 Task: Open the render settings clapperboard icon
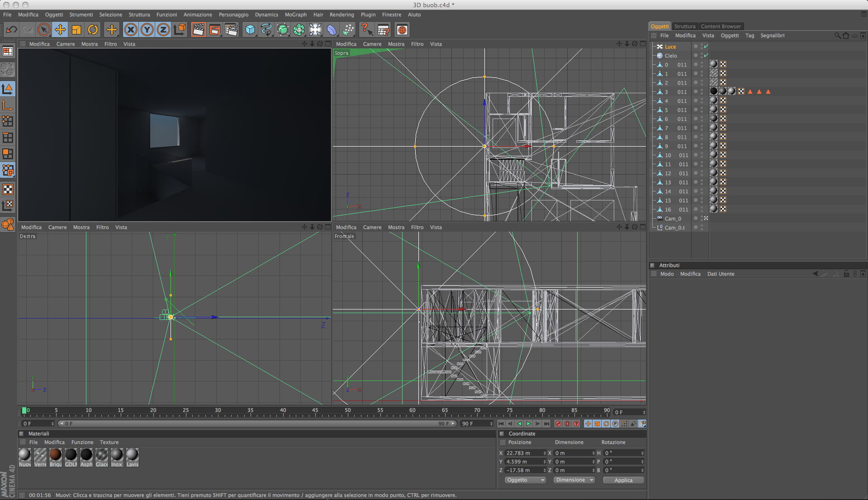(x=231, y=30)
